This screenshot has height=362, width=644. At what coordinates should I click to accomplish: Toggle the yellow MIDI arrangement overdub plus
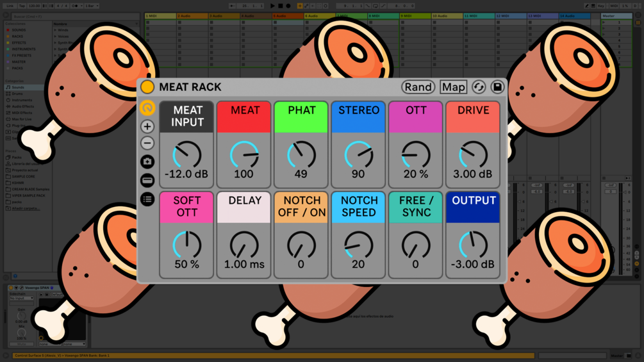coord(300,6)
